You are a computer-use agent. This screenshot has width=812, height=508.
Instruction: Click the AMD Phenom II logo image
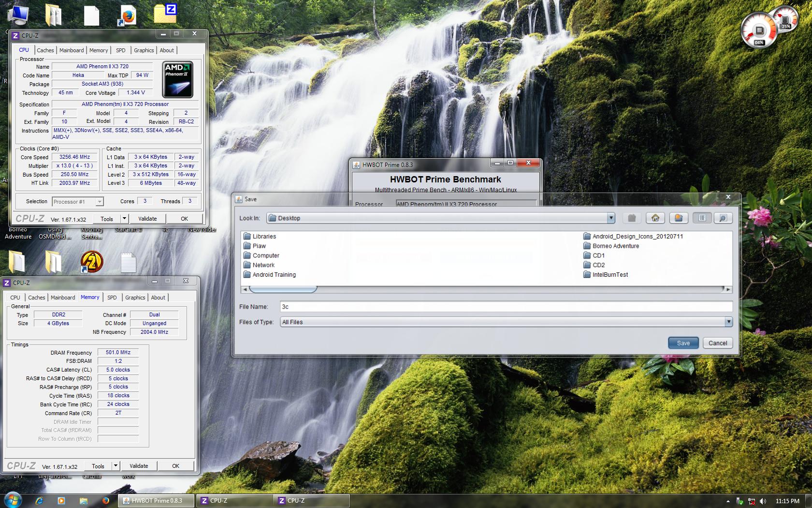pyautogui.click(x=178, y=79)
